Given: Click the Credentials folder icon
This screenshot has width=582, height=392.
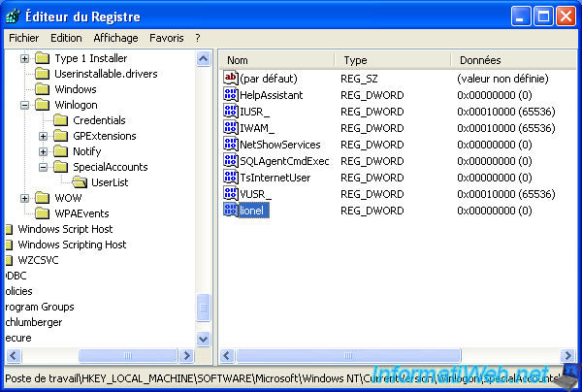Looking at the screenshot, I should point(61,120).
